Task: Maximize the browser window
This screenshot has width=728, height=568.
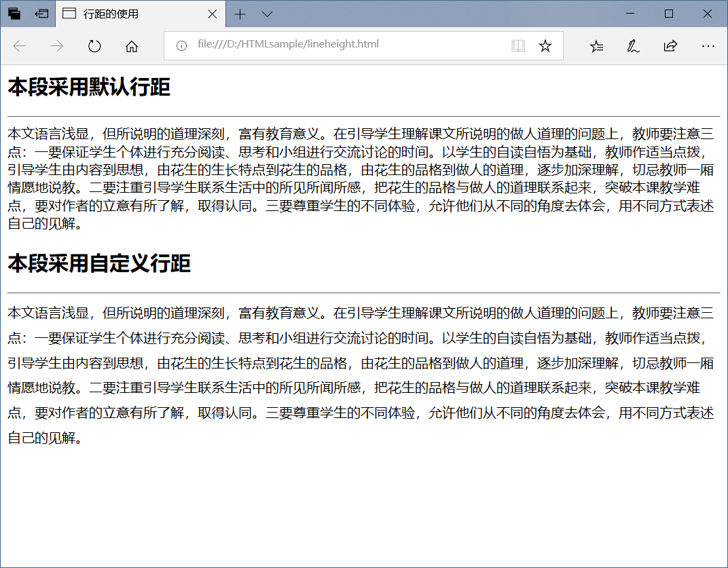Action: [668, 14]
